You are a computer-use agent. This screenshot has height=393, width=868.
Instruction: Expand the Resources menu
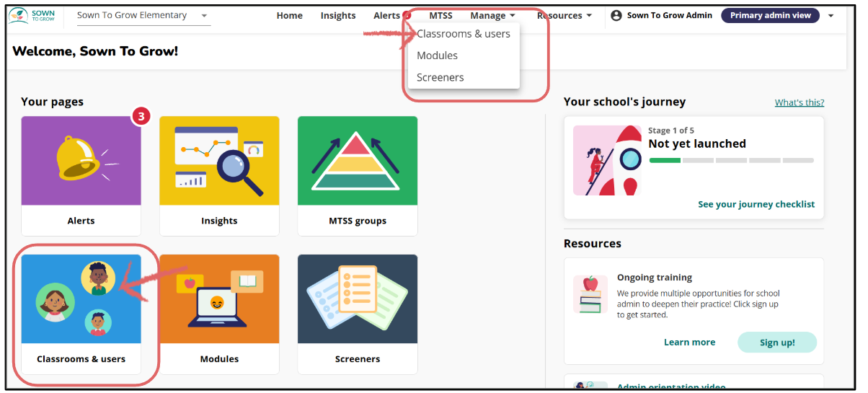pyautogui.click(x=564, y=15)
